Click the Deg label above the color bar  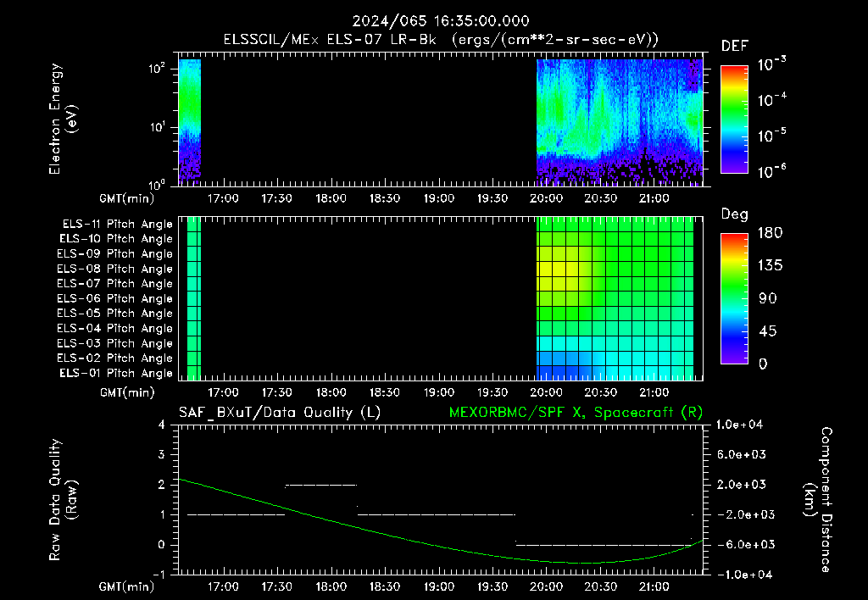(735, 214)
